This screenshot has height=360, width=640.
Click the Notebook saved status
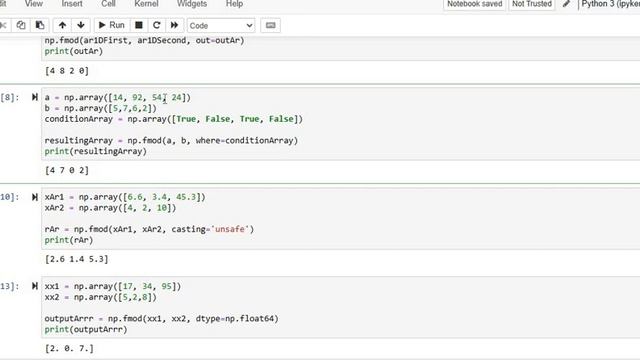click(475, 4)
